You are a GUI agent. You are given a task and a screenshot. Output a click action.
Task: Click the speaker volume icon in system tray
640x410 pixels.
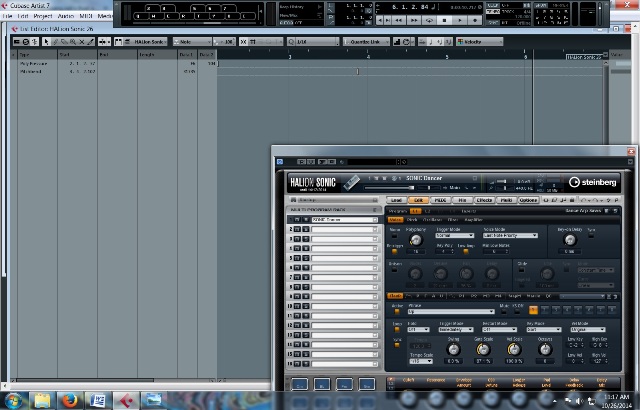coord(579,401)
